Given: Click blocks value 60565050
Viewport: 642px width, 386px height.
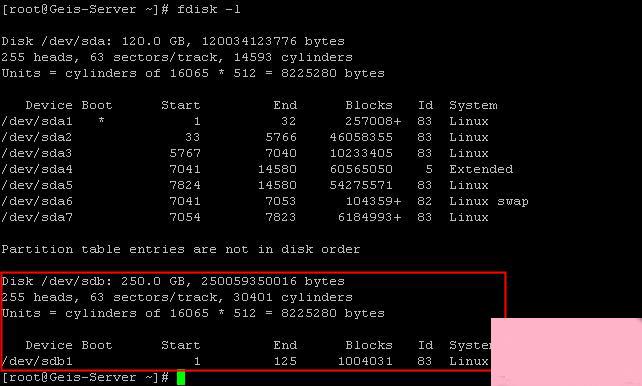Looking at the screenshot, I should point(361,169).
